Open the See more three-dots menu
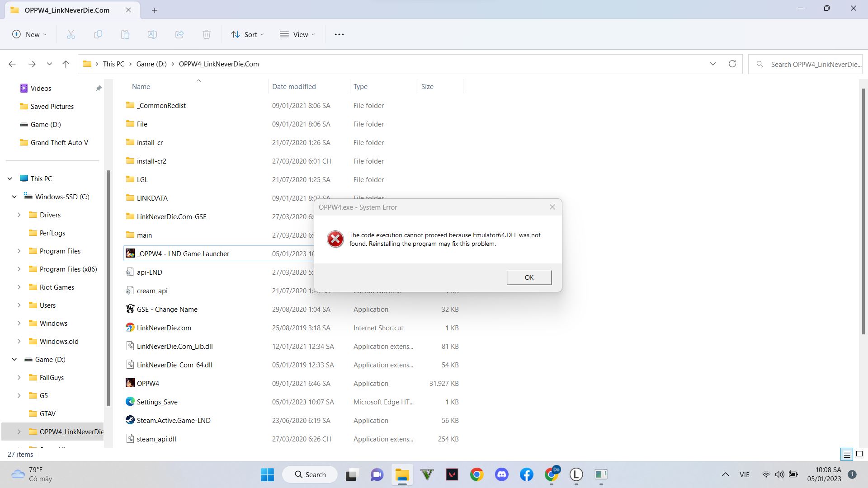This screenshot has height=488, width=868. click(x=339, y=34)
